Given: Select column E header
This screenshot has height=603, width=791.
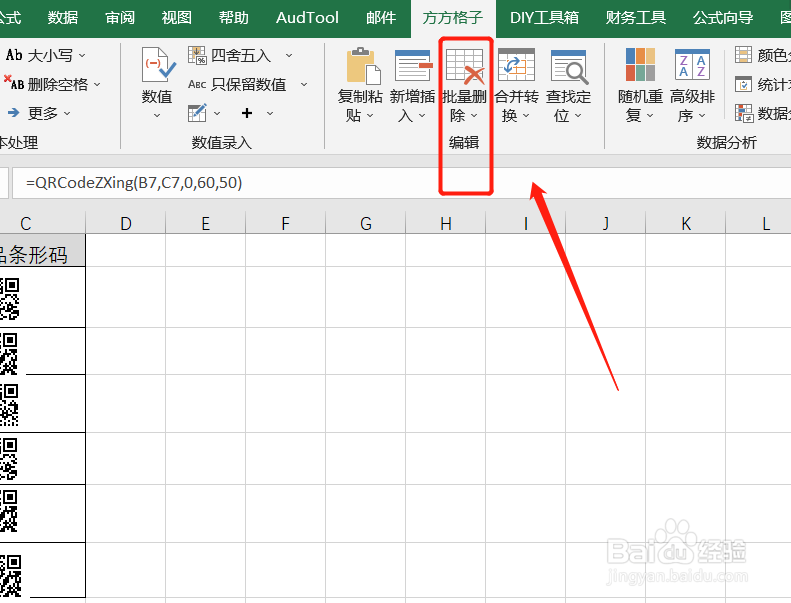Looking at the screenshot, I should 205,223.
